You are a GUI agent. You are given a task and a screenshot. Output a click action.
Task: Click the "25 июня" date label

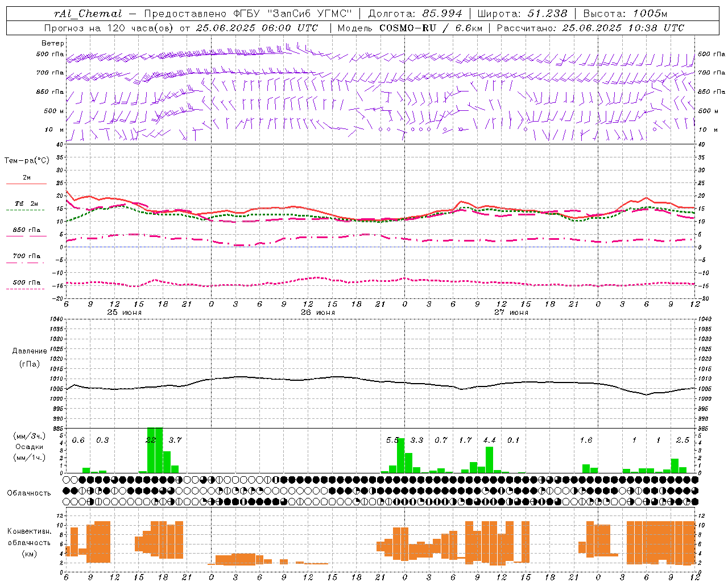pos(125,313)
